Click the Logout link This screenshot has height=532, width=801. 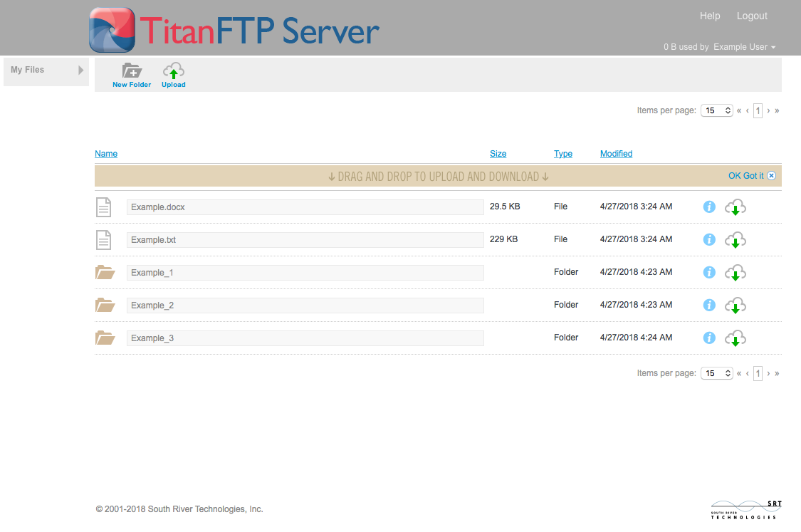(x=752, y=16)
